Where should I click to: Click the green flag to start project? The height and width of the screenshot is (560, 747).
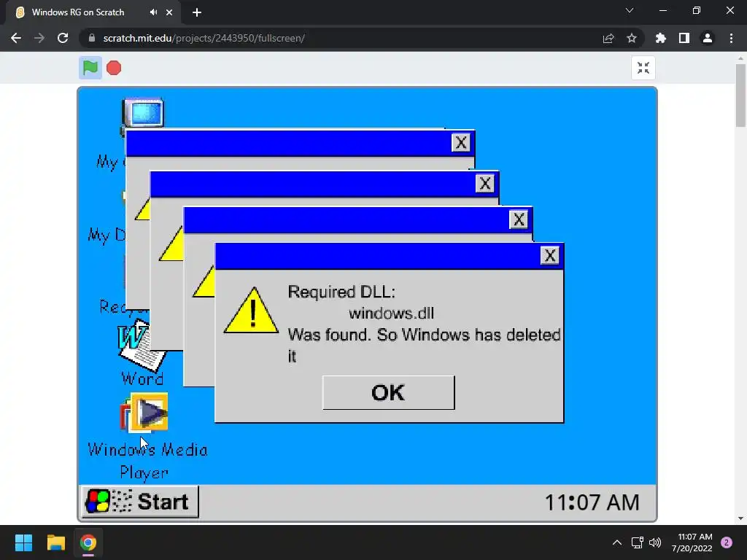[x=90, y=68]
